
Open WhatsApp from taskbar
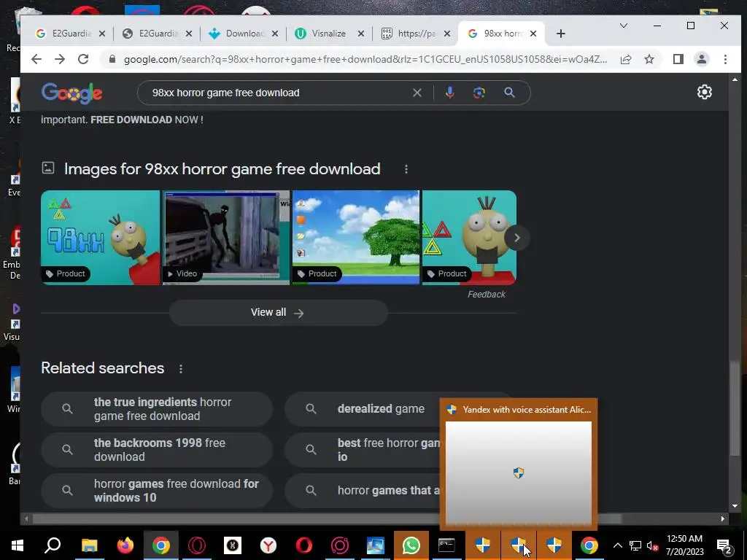coord(411,545)
